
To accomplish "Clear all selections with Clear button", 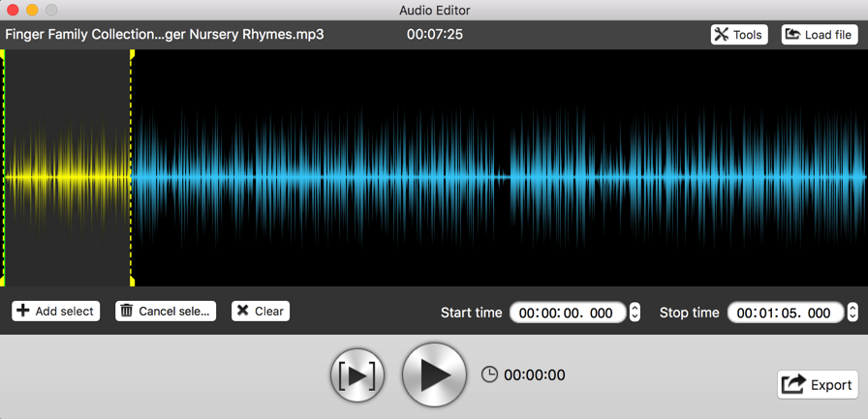I will (261, 312).
